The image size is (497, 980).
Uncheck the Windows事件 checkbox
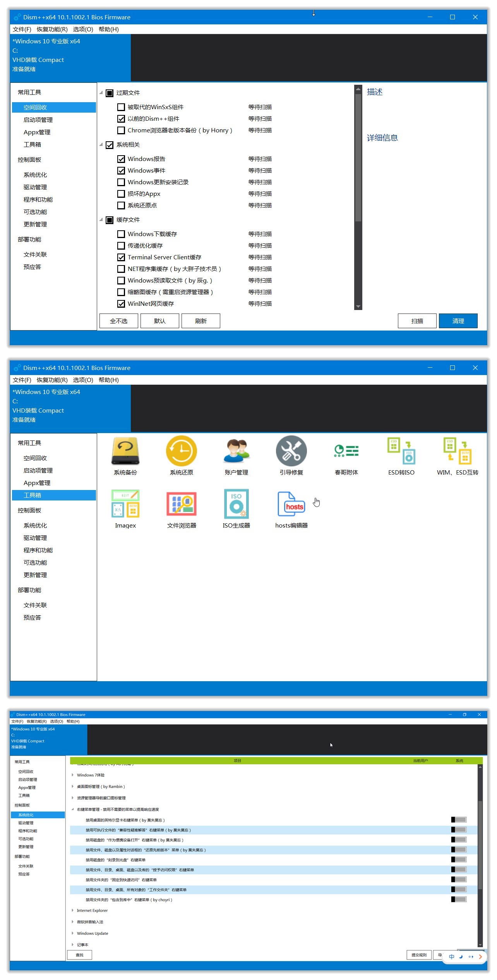click(121, 171)
